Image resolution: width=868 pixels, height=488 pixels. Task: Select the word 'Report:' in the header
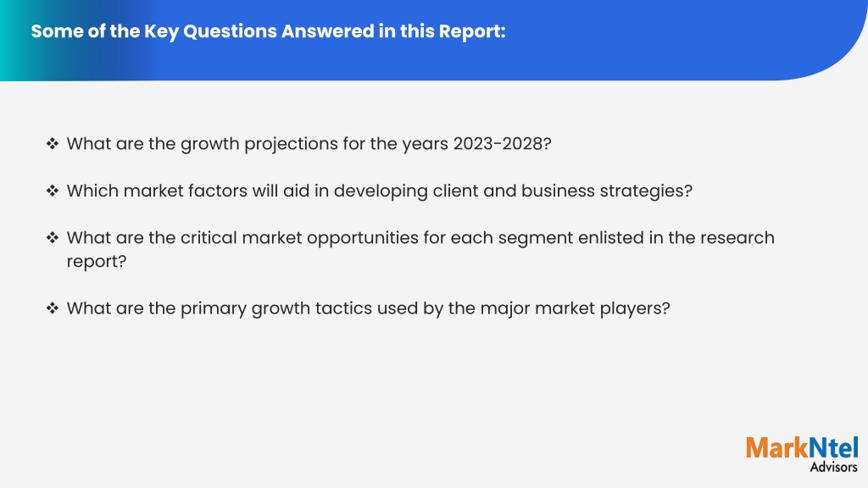[472, 31]
